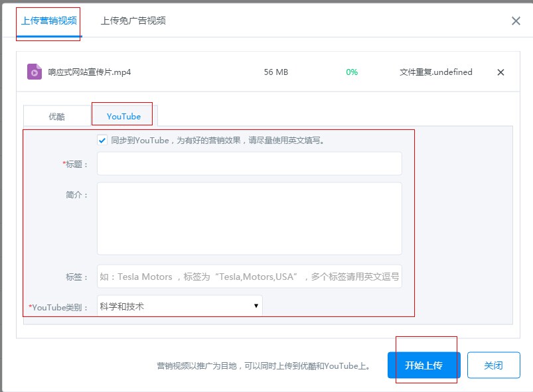Close the upload dialog with top-right X
This screenshot has width=533, height=392.
click(516, 21)
